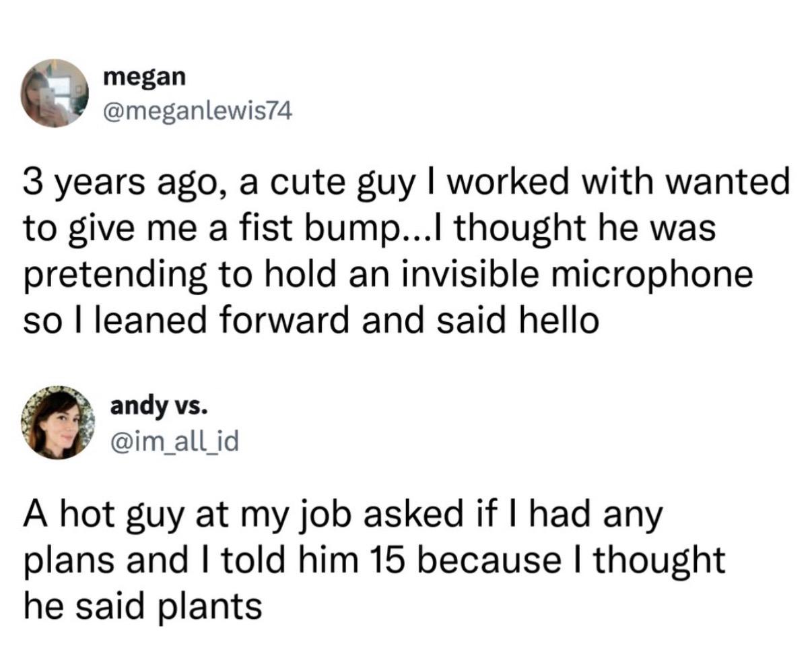This screenshot has width=812, height=648.
Task: Click the line starting "pretending to hold"
Action: click(388, 276)
